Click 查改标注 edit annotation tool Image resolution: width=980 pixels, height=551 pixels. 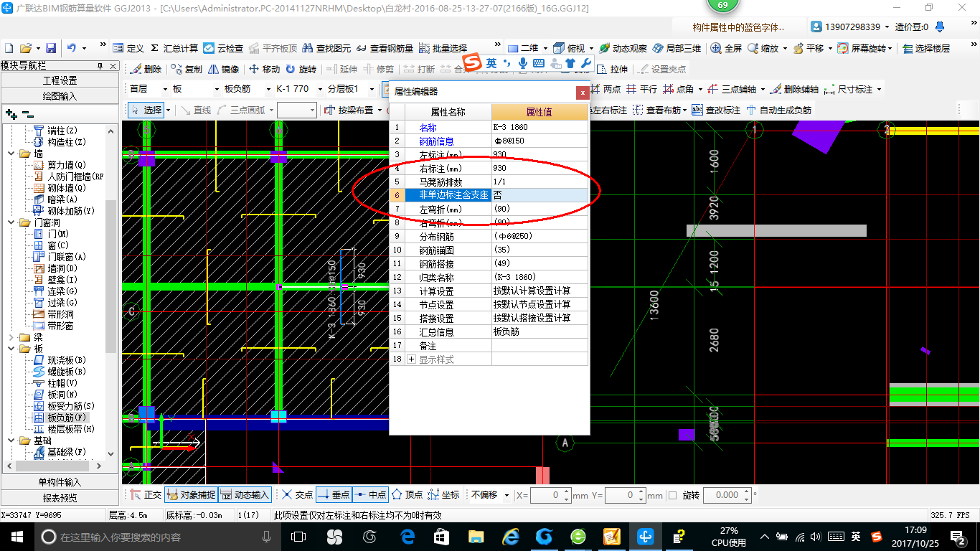716,110
